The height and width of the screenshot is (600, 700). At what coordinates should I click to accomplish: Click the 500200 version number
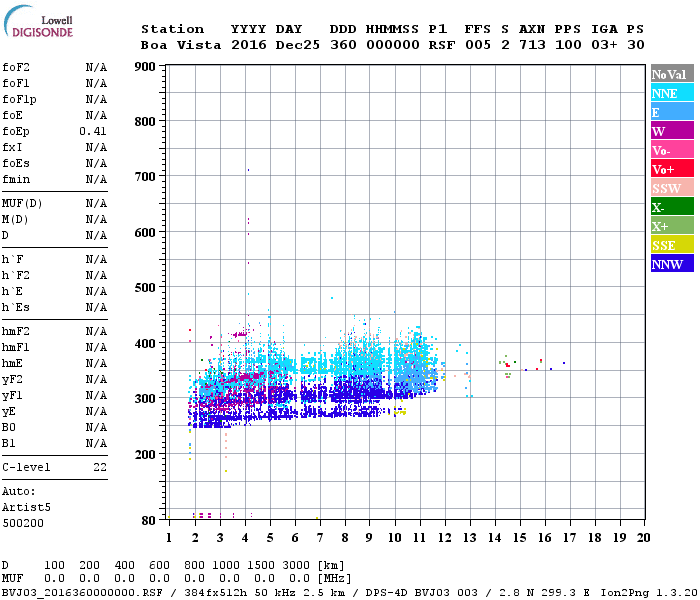[x=23, y=524]
